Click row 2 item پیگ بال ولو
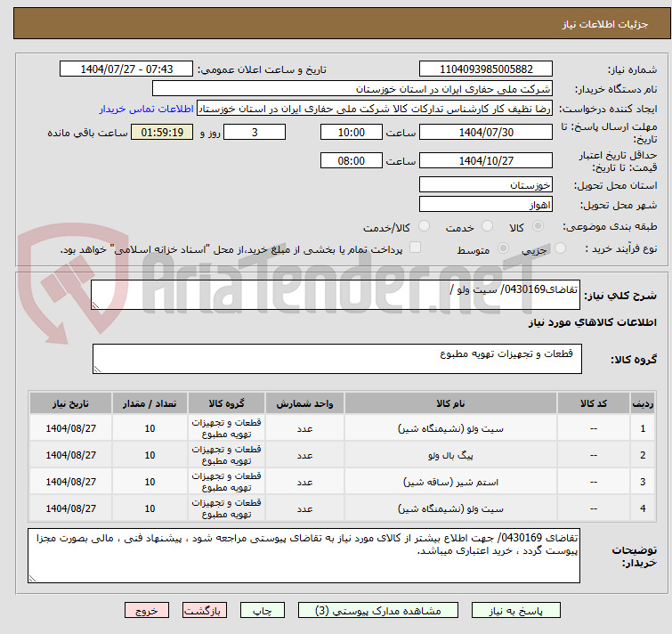This screenshot has height=634, width=672. 451,455
